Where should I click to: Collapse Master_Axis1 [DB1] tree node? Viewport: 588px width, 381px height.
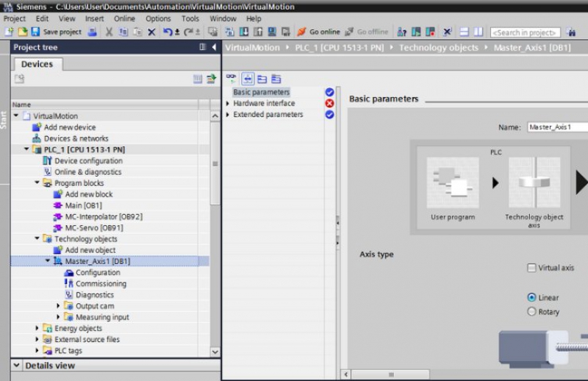[x=48, y=260]
